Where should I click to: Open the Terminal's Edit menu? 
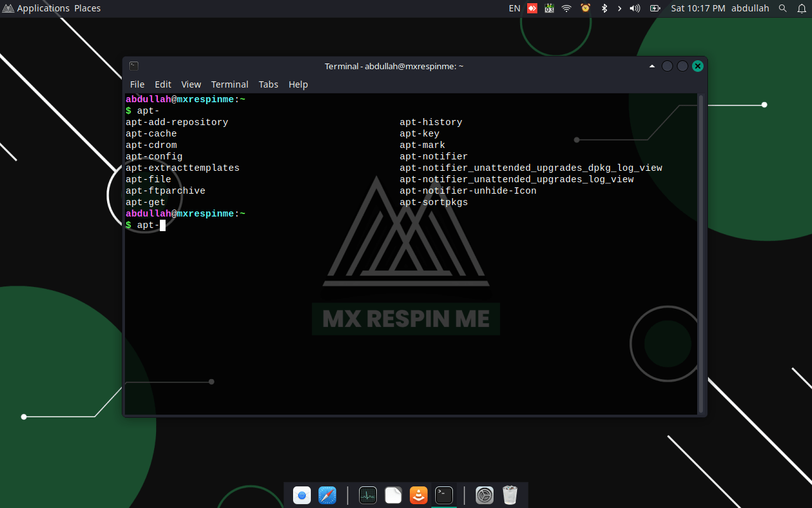click(x=163, y=84)
